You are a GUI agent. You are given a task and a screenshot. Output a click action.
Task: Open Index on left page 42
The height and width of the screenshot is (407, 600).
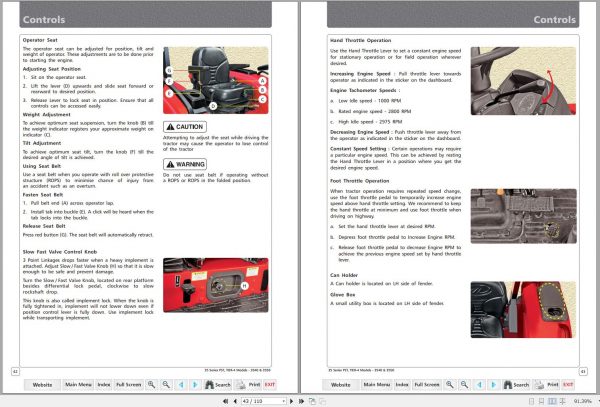click(104, 384)
